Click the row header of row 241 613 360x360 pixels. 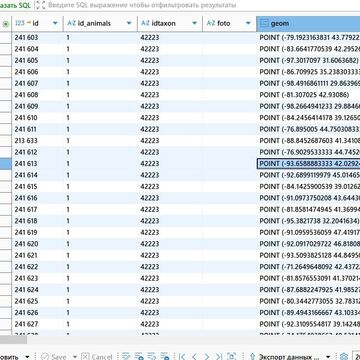coord(6,164)
